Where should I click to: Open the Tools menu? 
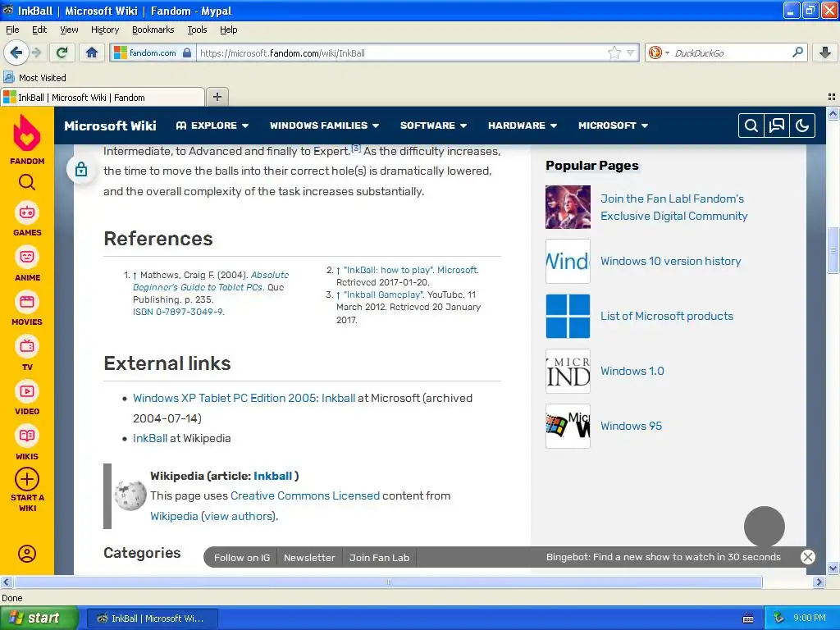coord(197,30)
